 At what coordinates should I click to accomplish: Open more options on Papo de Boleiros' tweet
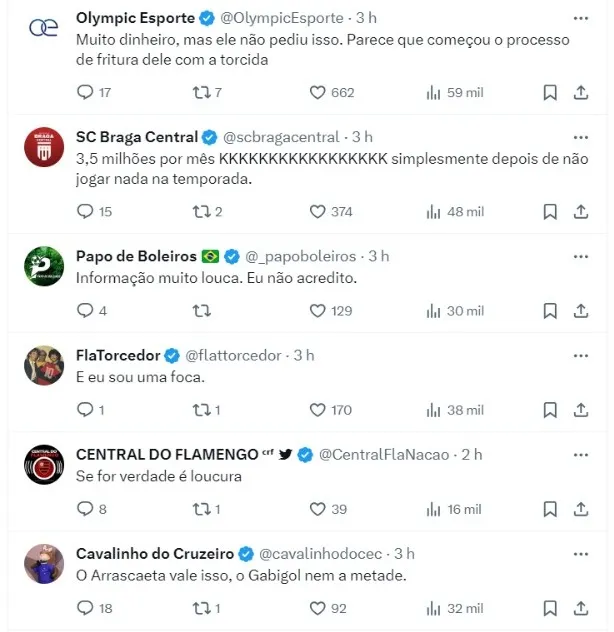pyautogui.click(x=580, y=256)
